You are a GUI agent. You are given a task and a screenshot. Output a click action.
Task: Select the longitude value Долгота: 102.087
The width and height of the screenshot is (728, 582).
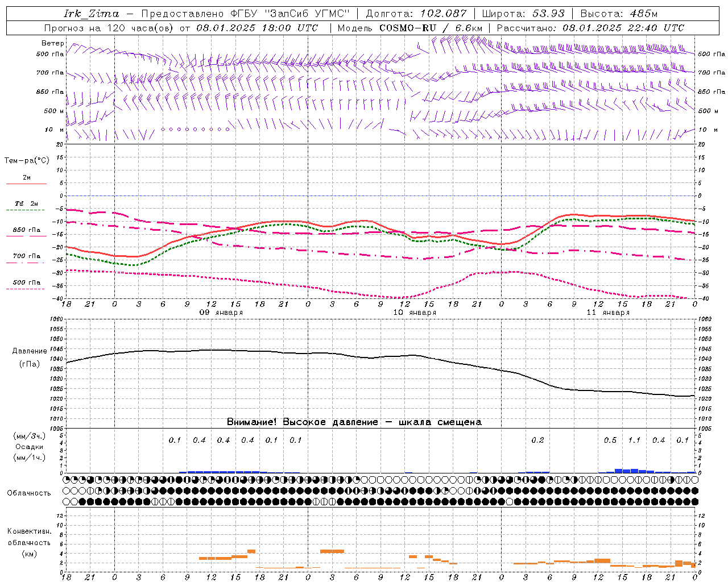[x=416, y=14]
